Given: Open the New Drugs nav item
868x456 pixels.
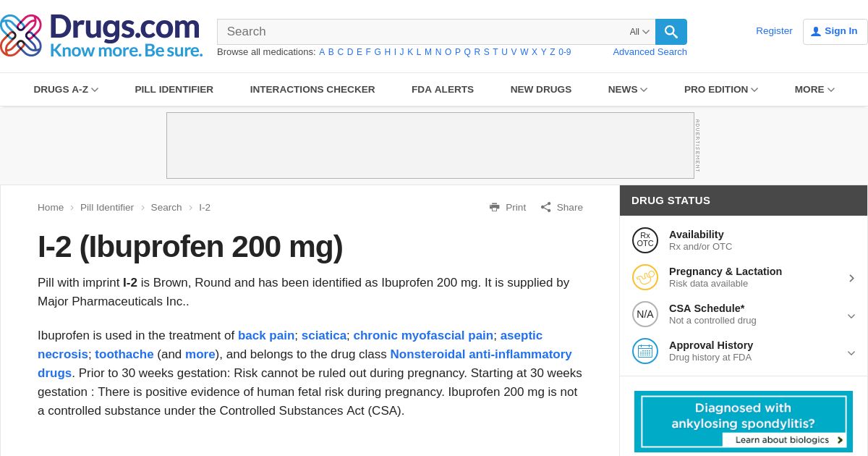Looking at the screenshot, I should click(541, 90).
